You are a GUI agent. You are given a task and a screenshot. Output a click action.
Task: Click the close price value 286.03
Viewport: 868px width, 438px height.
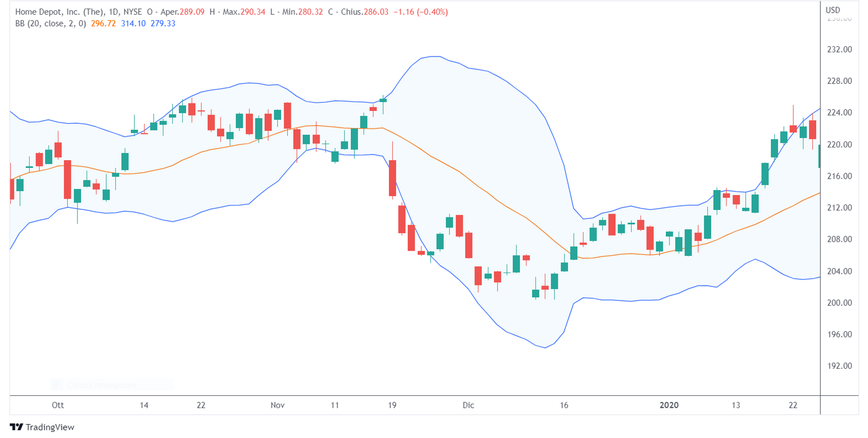[x=376, y=12]
